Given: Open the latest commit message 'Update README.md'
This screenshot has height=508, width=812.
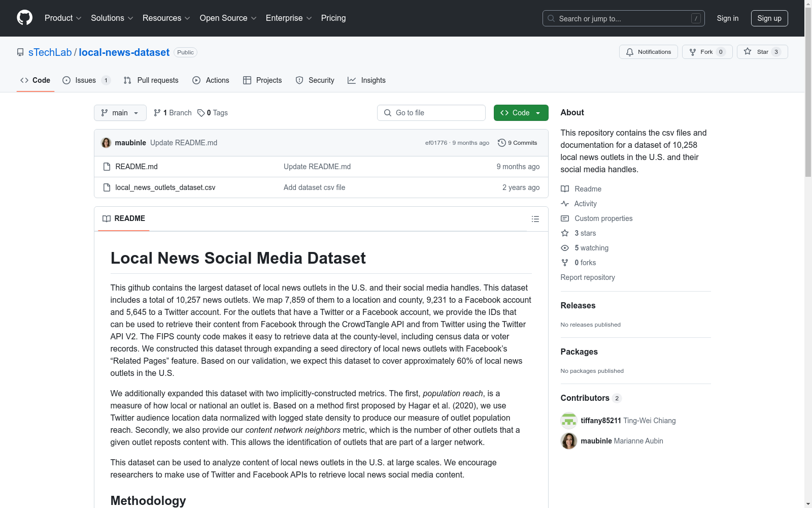Looking at the screenshot, I should 184,143.
